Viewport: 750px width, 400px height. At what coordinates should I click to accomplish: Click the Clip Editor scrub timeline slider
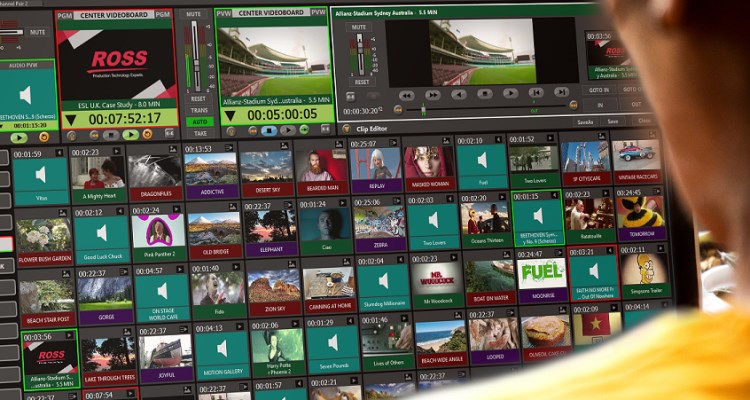coord(425,108)
